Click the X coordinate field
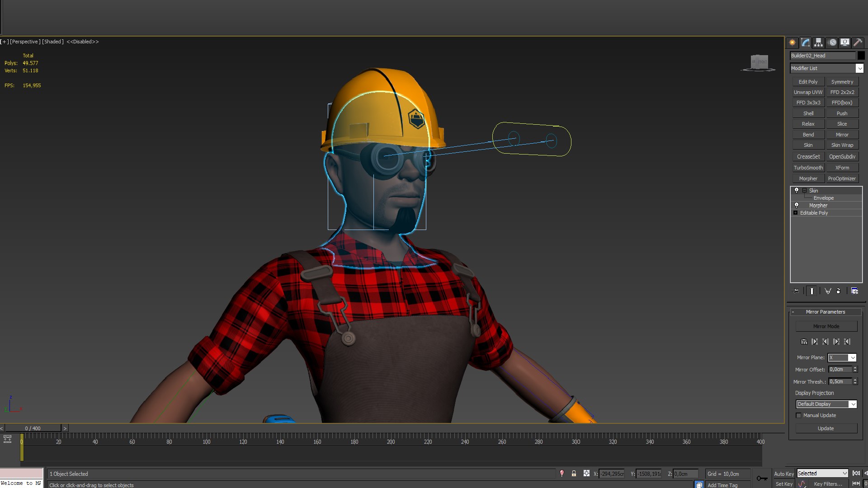This screenshot has height=488, width=868. tap(612, 474)
